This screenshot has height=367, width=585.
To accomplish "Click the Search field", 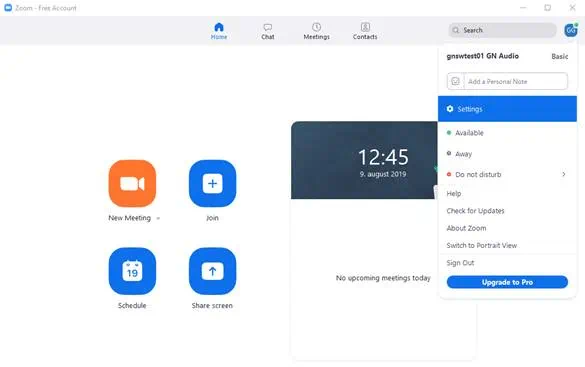I will click(x=502, y=30).
